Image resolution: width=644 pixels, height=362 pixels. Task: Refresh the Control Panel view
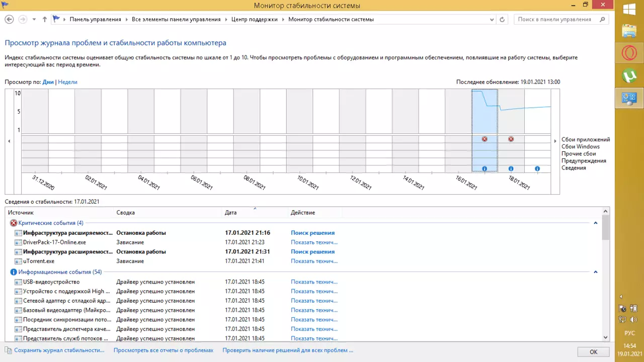(502, 20)
